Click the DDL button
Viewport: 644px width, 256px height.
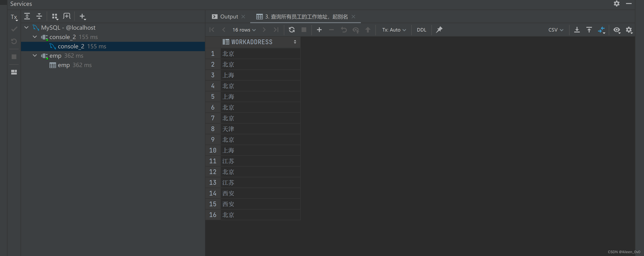[421, 30]
